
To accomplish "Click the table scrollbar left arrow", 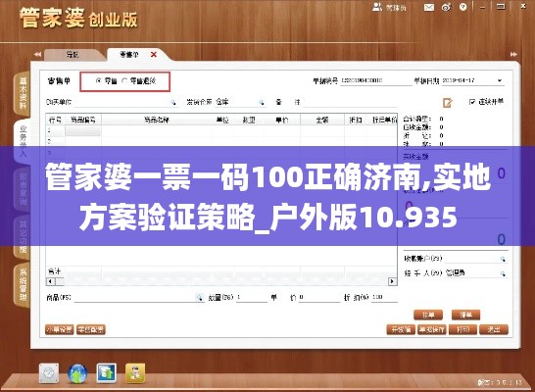I will coord(51,281).
